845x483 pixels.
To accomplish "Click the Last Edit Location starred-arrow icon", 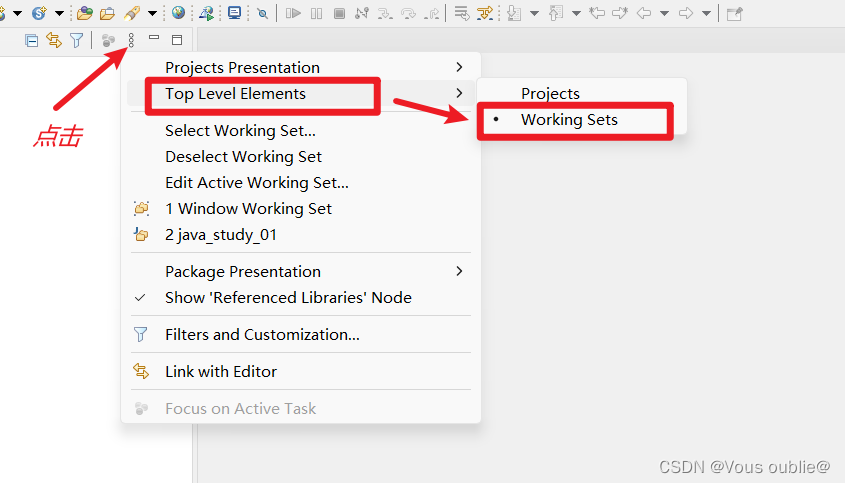I will [x=597, y=13].
